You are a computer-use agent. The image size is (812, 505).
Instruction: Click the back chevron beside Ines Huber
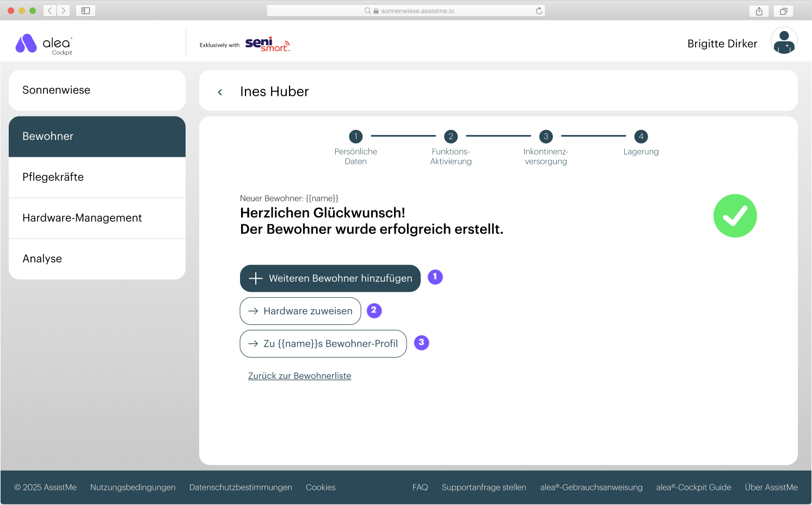point(220,92)
